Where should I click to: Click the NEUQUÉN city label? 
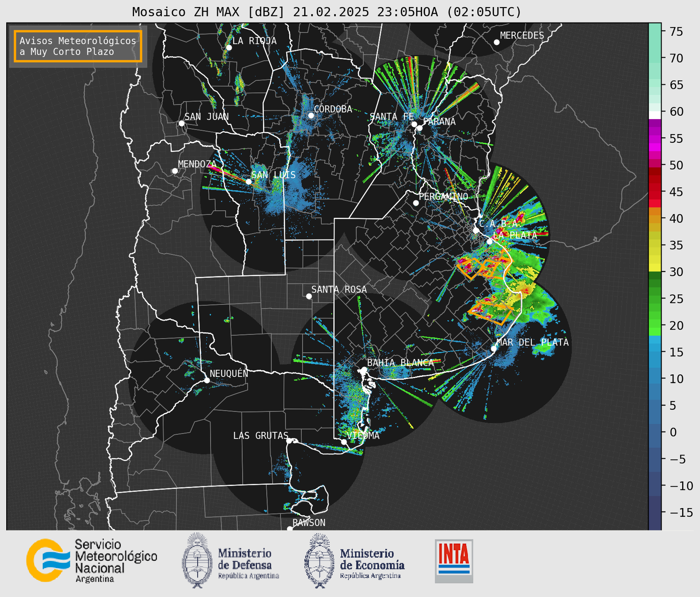[229, 373]
